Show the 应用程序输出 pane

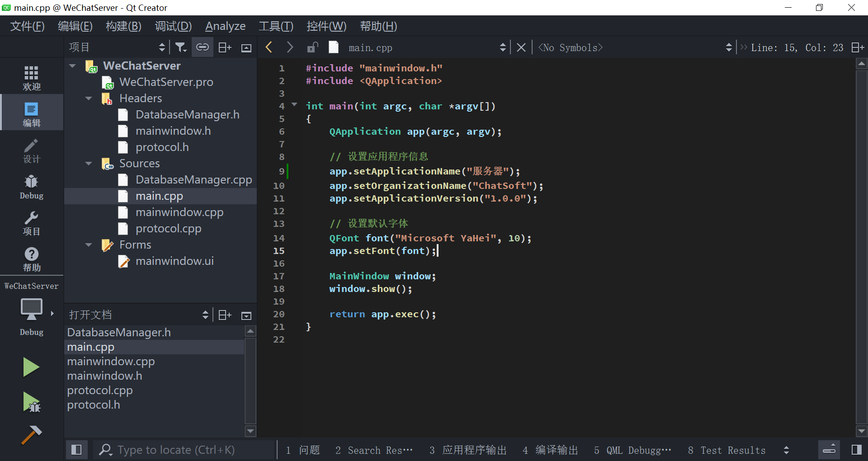click(x=468, y=450)
